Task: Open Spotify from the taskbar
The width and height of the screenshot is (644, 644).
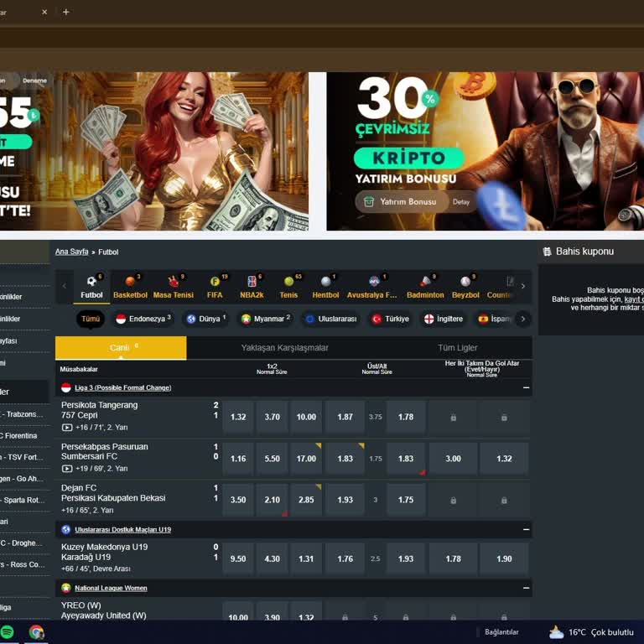Action: point(7,632)
